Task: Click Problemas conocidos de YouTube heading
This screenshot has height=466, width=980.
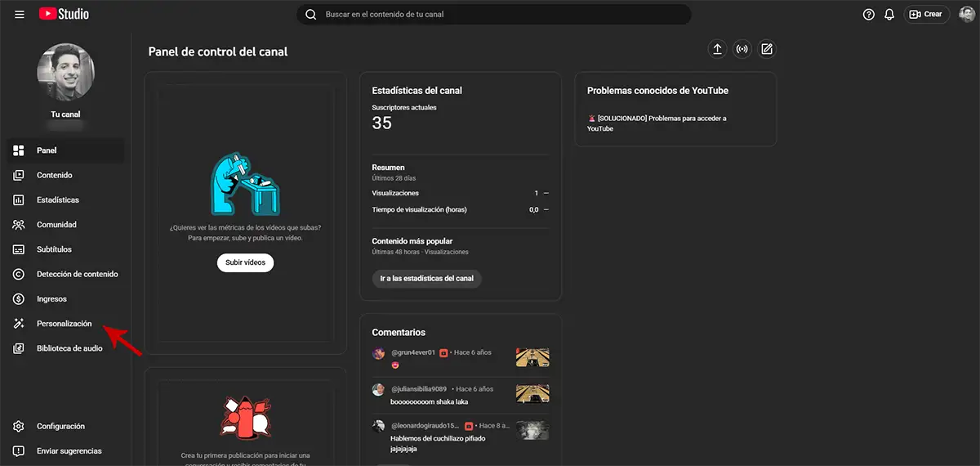Action: tap(657, 91)
